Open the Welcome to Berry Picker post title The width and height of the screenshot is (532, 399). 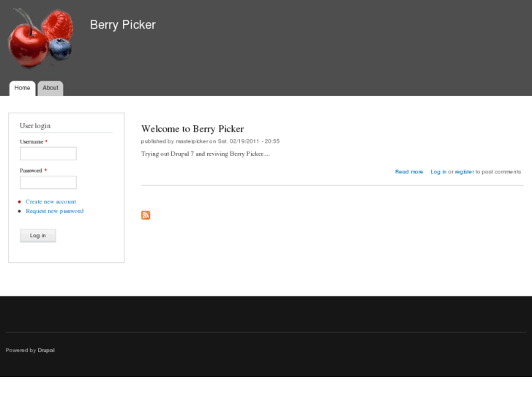[x=192, y=129]
